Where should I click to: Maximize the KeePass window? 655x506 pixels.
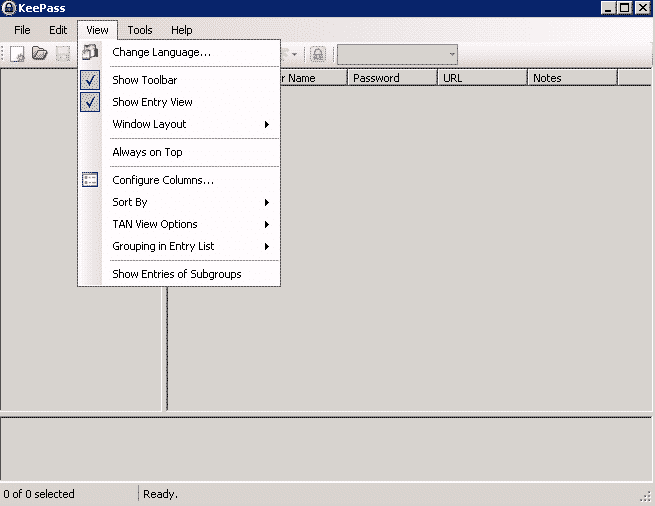pyautogui.click(x=625, y=8)
